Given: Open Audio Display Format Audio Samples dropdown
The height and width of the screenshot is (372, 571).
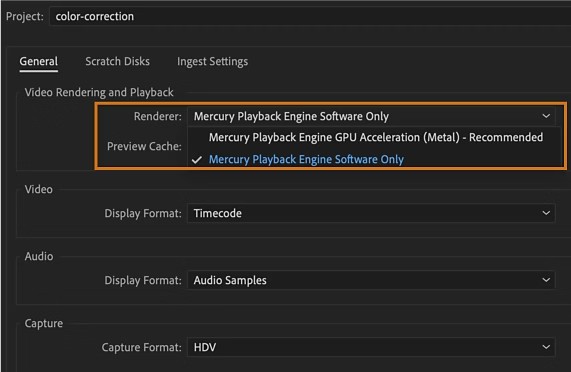Looking at the screenshot, I should (x=371, y=280).
